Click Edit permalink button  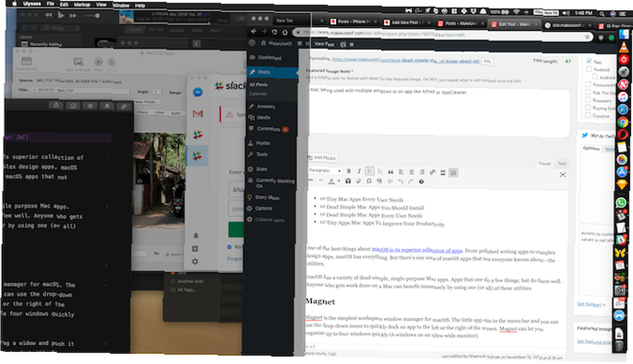tap(487, 61)
